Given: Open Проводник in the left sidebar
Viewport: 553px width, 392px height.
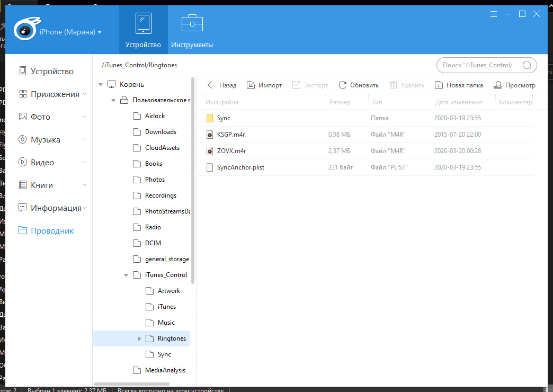Looking at the screenshot, I should [x=52, y=231].
